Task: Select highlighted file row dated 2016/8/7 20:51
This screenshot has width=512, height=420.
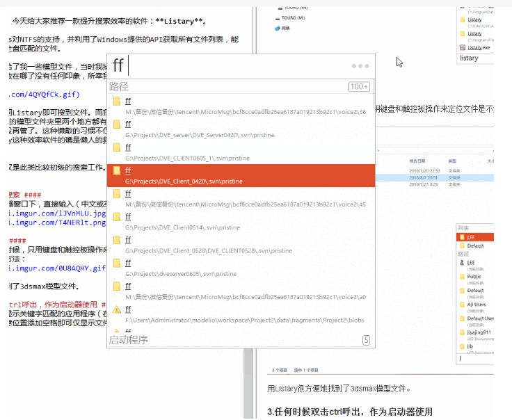Action: (434, 178)
